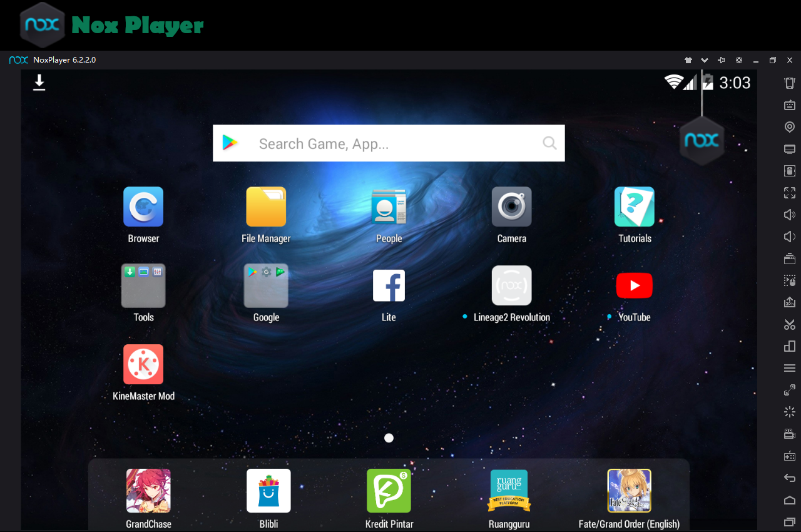The image size is (801, 532).
Task: Open virtual location settings
Action: [790, 127]
